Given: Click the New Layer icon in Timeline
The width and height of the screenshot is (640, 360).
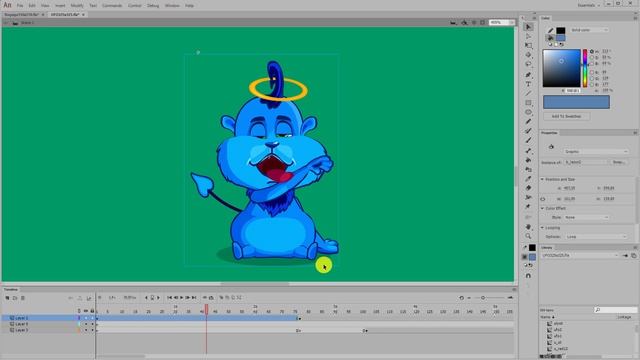Looking at the screenshot, I should [7, 298].
